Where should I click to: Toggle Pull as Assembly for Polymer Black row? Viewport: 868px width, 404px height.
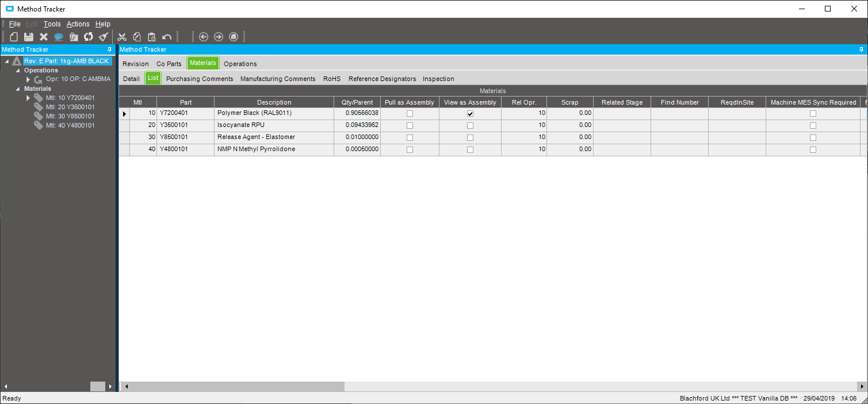click(x=410, y=113)
